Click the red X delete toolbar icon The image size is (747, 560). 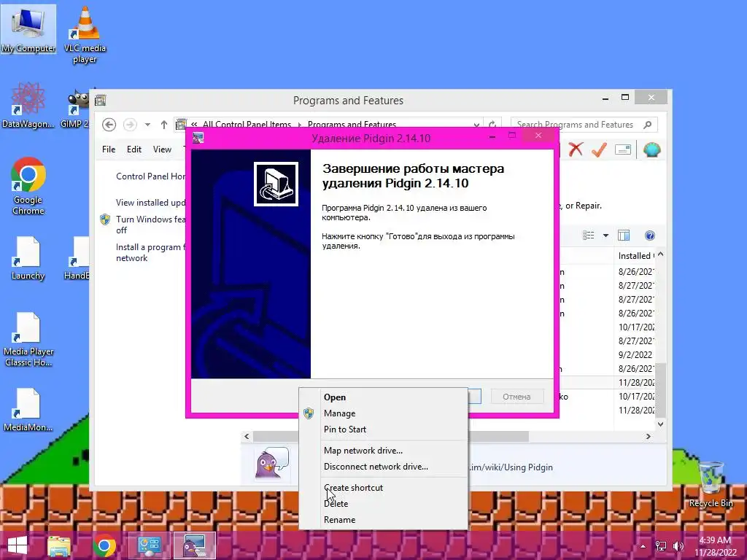(x=576, y=149)
